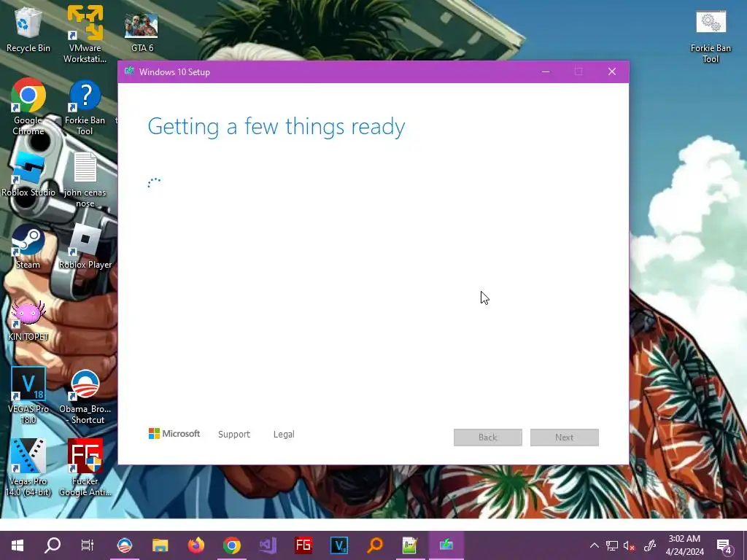Image resolution: width=747 pixels, height=560 pixels.
Task: Open the FG app on the taskbar
Action: (x=303, y=545)
